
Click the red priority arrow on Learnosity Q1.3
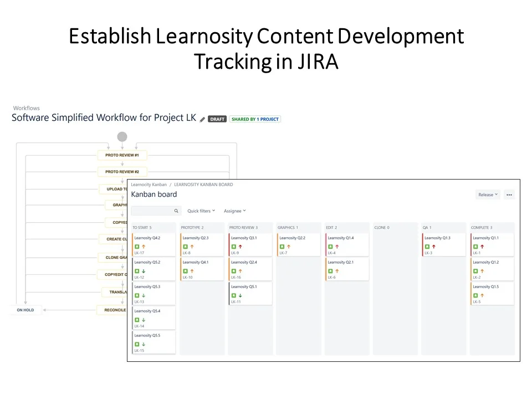pyautogui.click(x=433, y=247)
